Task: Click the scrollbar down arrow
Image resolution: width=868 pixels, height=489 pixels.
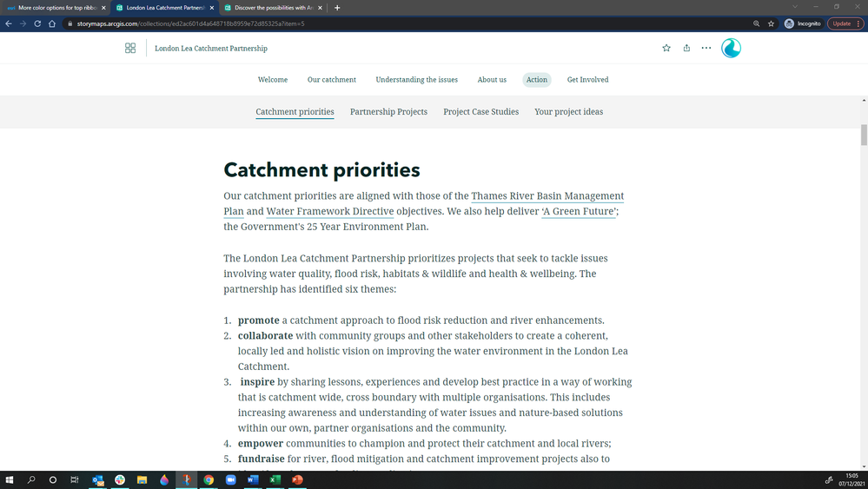Action: pos(864,467)
